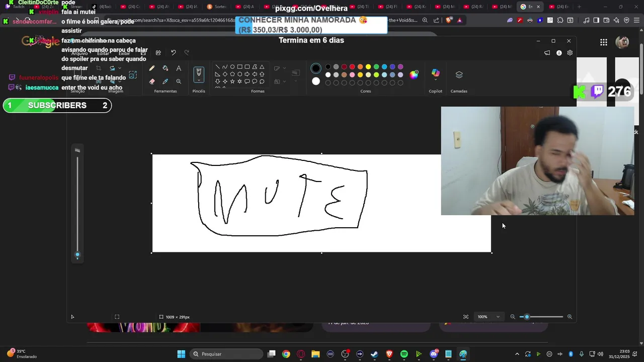This screenshot has width=644, height=362.
Task: Click the Undo arrow in Paint
Action: tap(173, 52)
